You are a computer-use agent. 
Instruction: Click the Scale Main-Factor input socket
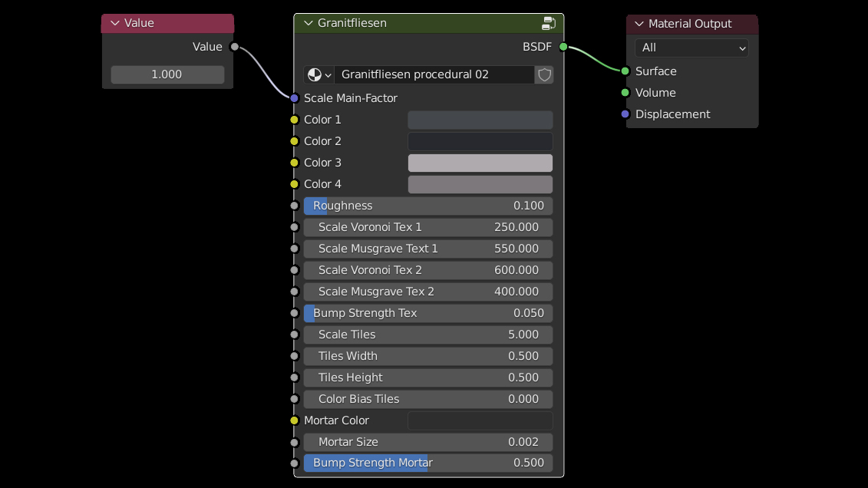click(294, 98)
